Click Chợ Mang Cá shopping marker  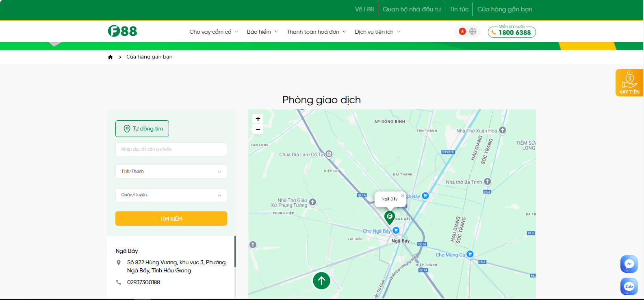click(470, 254)
